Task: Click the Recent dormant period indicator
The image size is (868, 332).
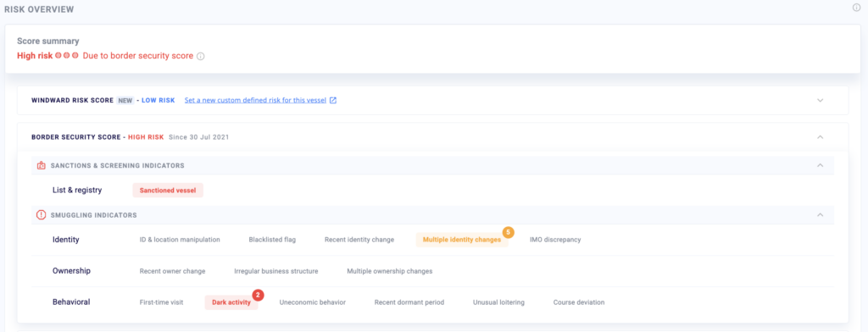Action: (x=409, y=302)
